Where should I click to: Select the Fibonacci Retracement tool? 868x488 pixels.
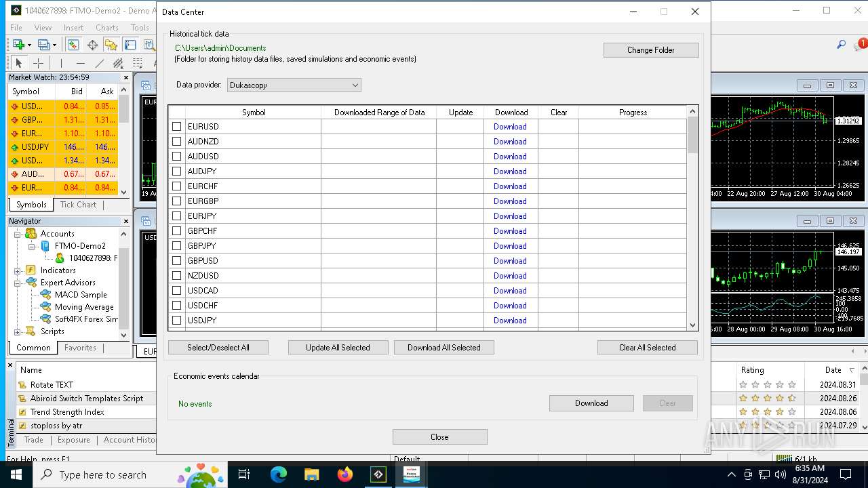point(138,63)
